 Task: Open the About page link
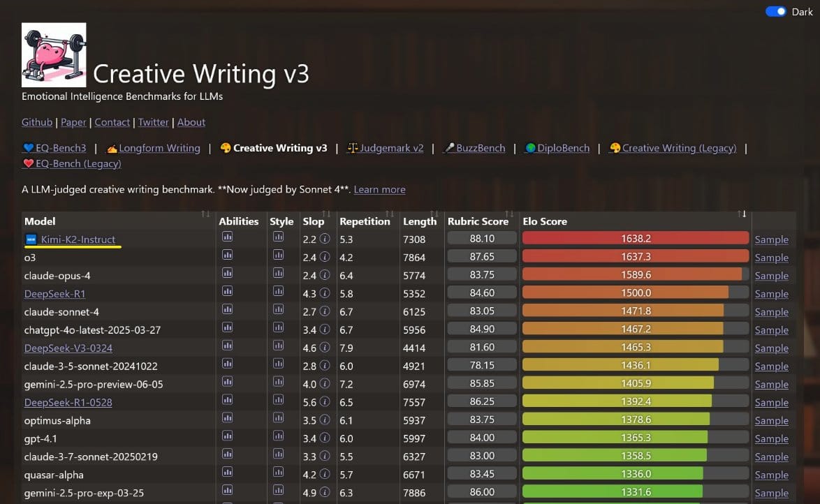191,122
